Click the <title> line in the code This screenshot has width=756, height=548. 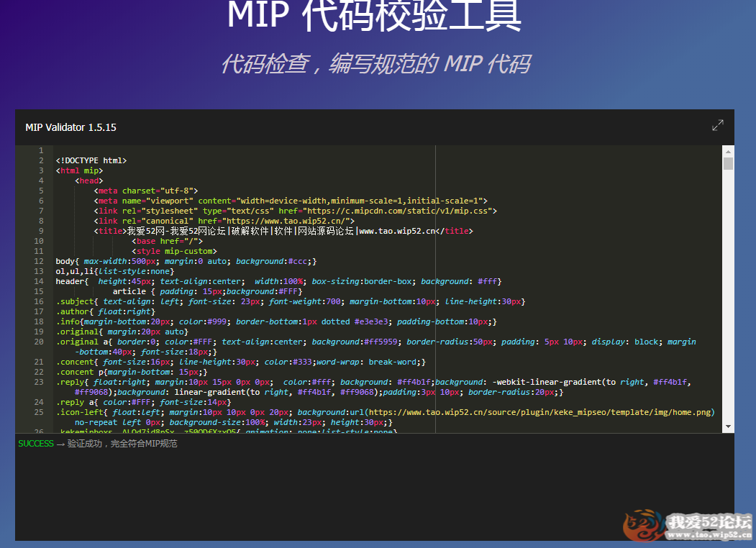[x=283, y=232]
